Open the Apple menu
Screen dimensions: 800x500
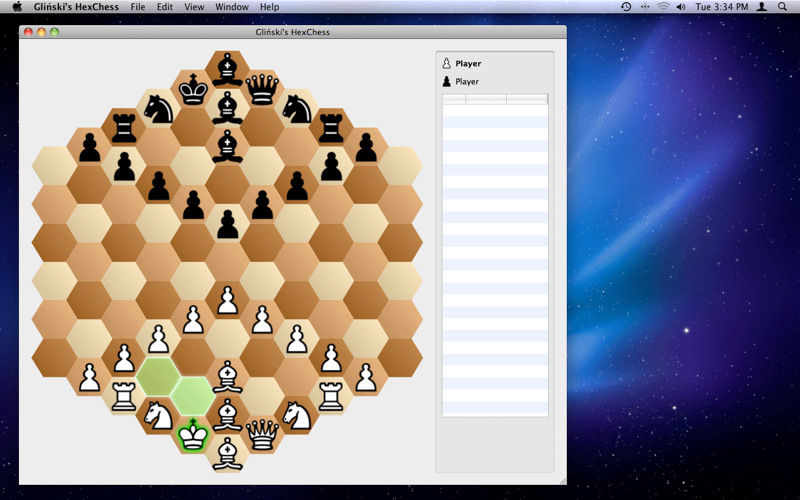(17, 7)
